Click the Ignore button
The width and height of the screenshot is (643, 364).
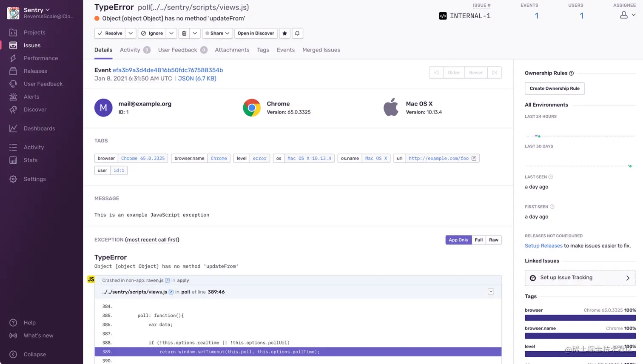(152, 33)
